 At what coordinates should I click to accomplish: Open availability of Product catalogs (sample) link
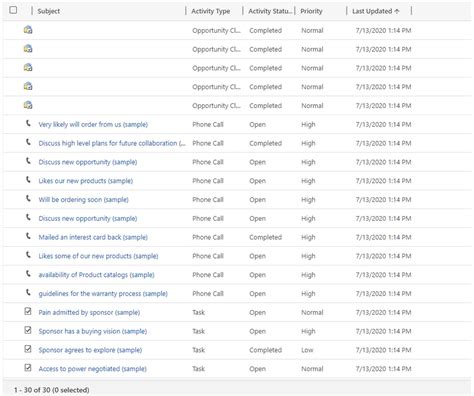[96, 275]
